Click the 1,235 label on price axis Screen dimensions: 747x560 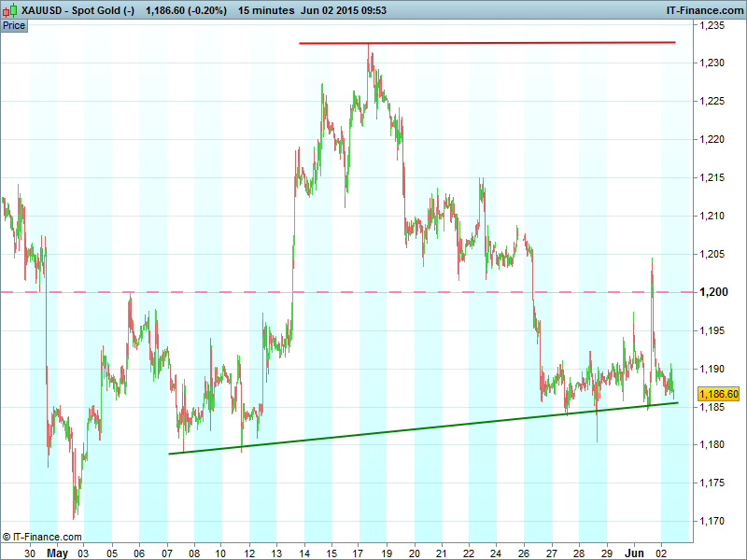(712, 25)
